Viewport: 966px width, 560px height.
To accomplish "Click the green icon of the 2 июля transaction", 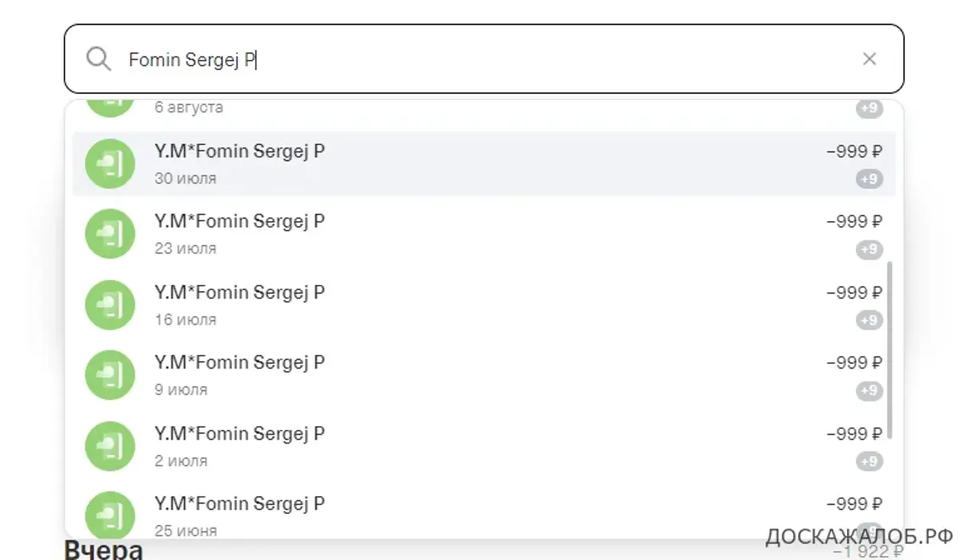I will (x=110, y=446).
